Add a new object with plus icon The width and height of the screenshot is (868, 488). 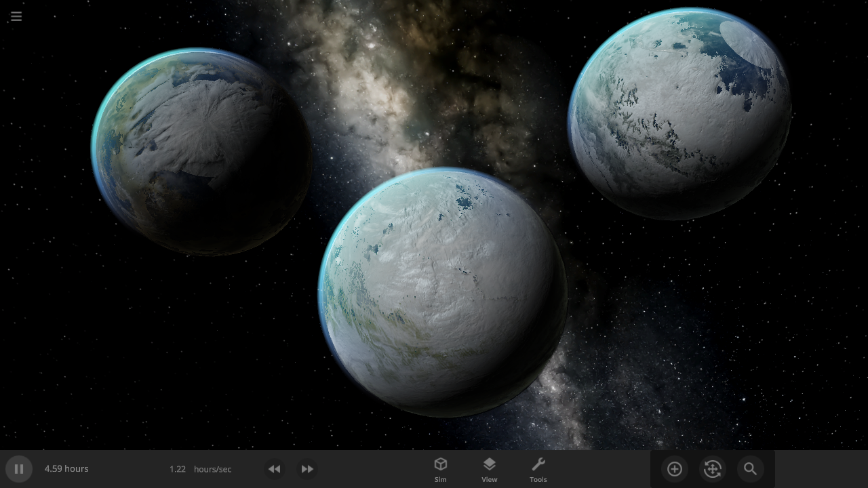[x=675, y=469]
